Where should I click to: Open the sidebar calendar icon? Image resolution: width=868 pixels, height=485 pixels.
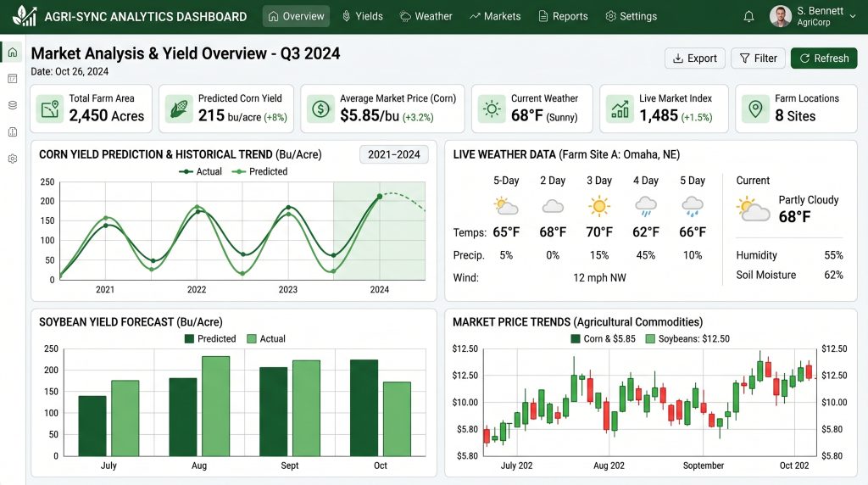pyautogui.click(x=13, y=79)
